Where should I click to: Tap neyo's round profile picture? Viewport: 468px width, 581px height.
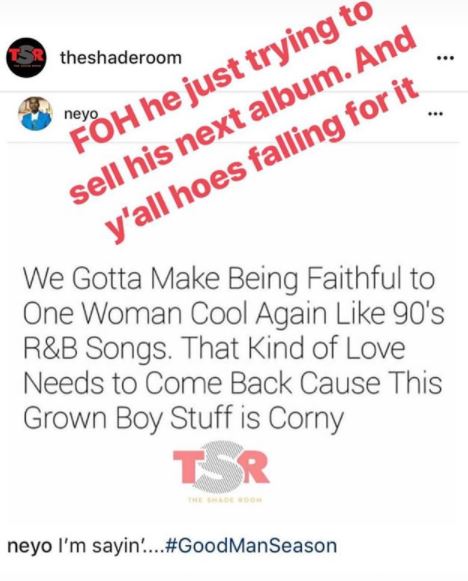click(x=35, y=113)
